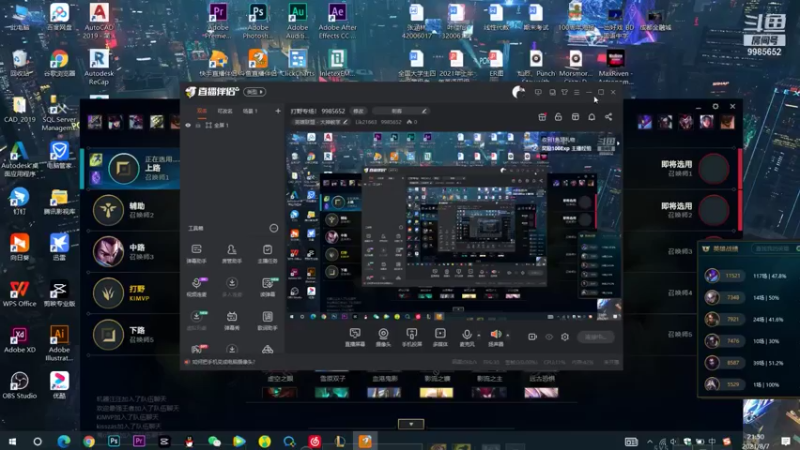
Task: Select the 影流之镰 skin thumbnail
Action: point(436,393)
